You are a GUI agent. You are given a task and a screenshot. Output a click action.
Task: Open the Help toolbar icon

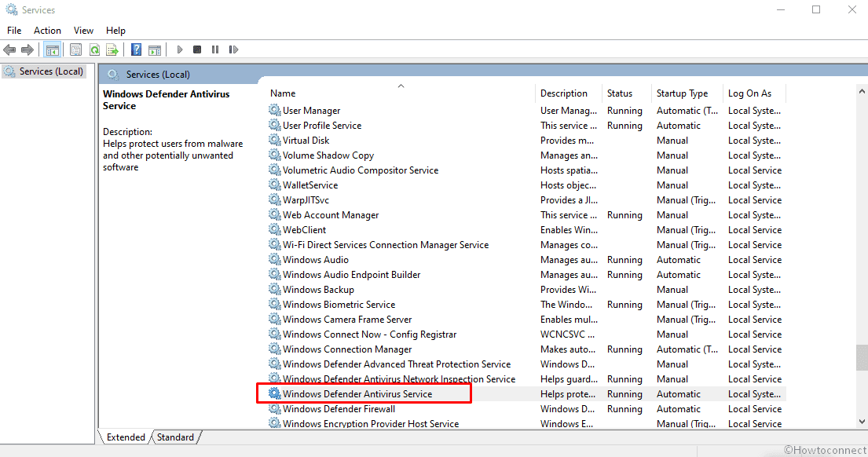[136, 49]
